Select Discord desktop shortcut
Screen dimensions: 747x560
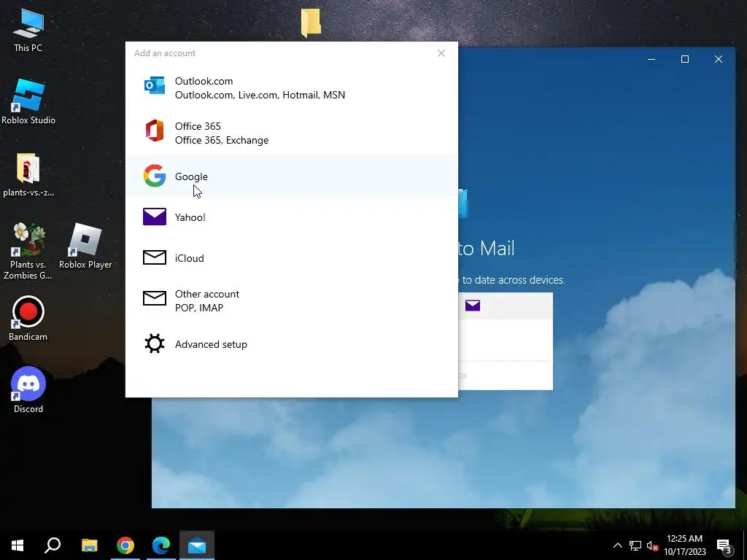click(28, 390)
